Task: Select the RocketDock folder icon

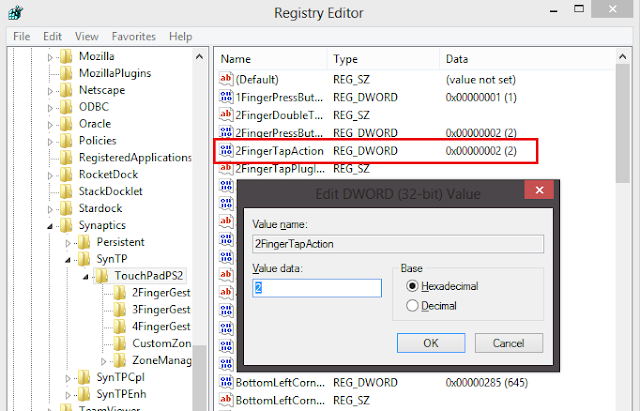Action: tap(66, 175)
